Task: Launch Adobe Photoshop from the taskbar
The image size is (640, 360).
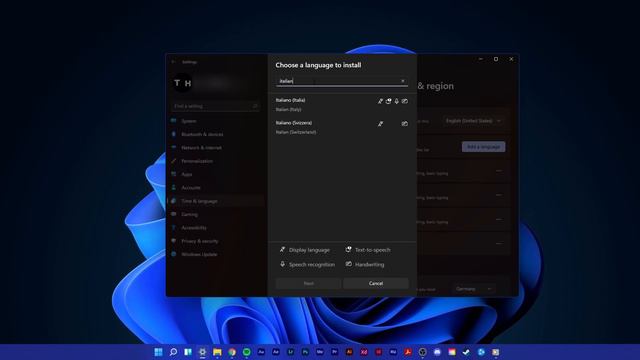Action: (305, 352)
